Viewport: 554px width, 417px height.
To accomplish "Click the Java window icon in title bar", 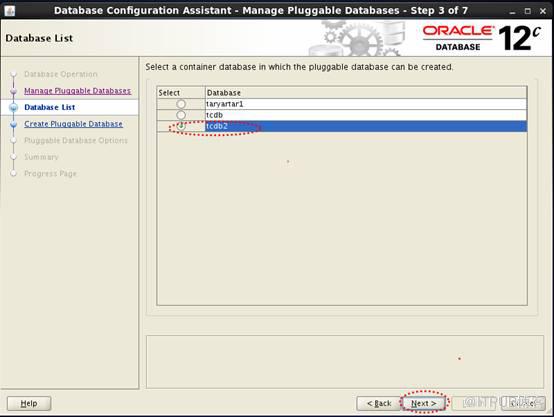I will coord(10,11).
